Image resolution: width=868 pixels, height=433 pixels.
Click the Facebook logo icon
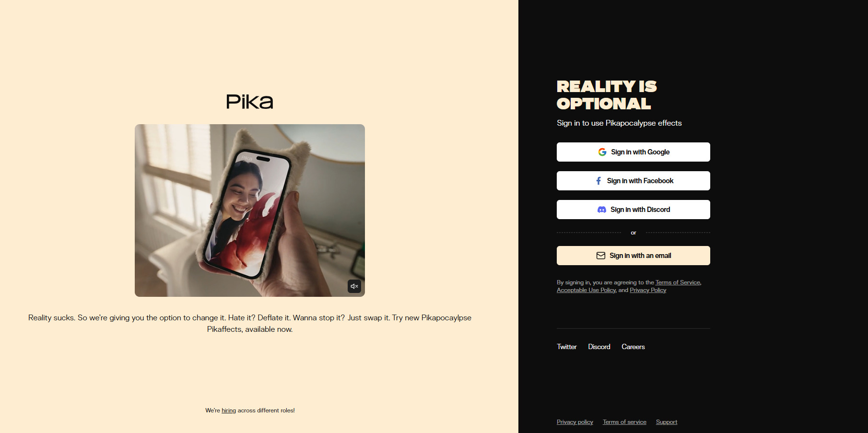(598, 181)
